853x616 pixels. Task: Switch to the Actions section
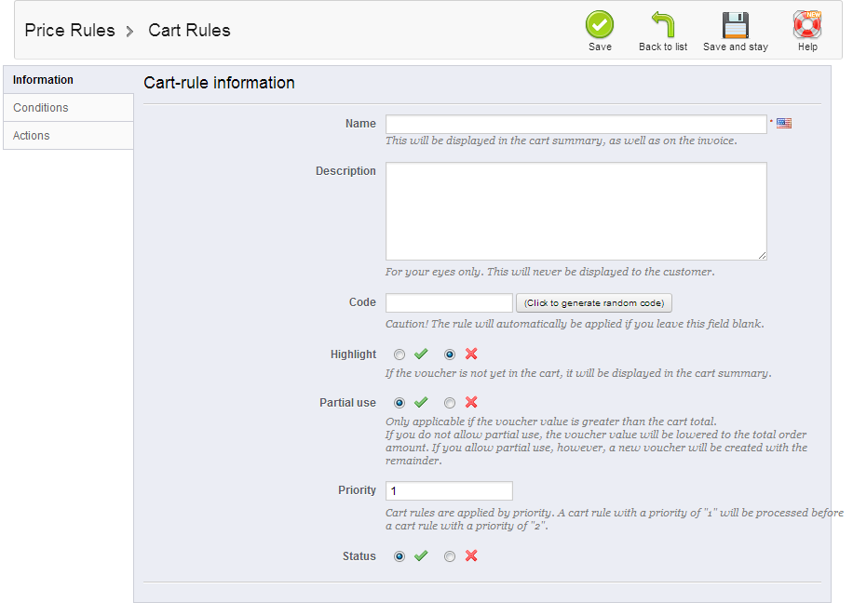31,135
